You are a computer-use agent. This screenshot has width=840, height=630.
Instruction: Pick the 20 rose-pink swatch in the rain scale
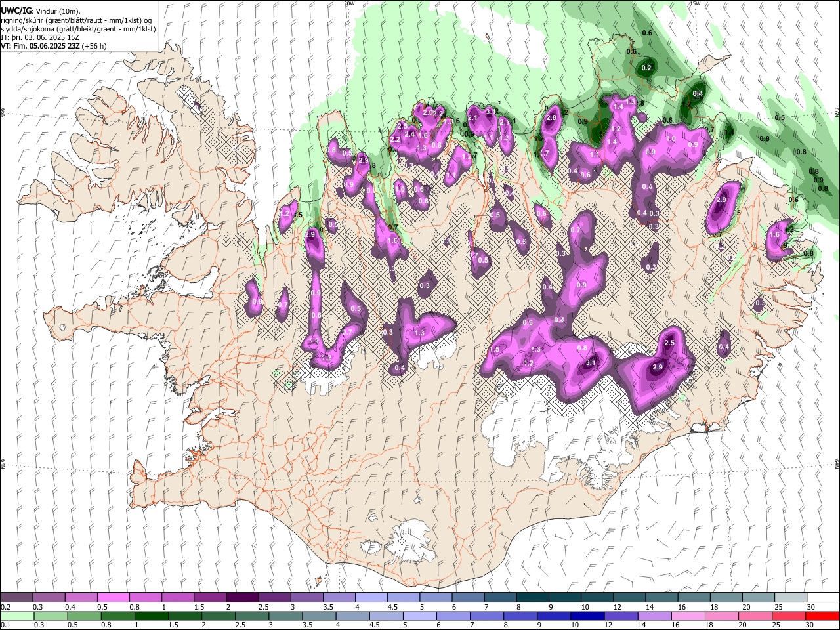[755, 616]
